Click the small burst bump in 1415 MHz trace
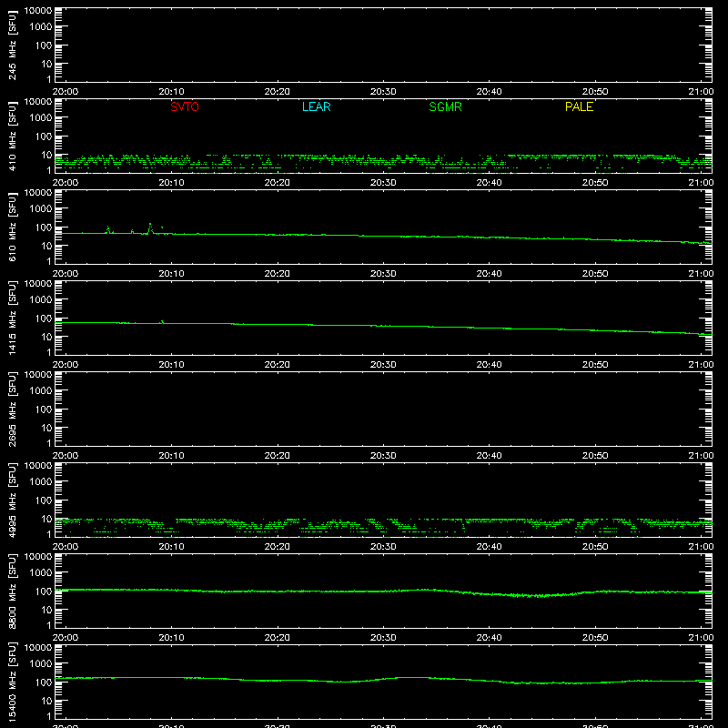The width and height of the screenshot is (728, 728). (162, 321)
